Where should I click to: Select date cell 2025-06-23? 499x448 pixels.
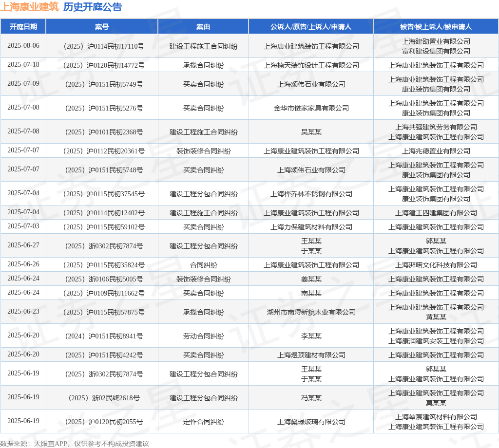(x=23, y=312)
